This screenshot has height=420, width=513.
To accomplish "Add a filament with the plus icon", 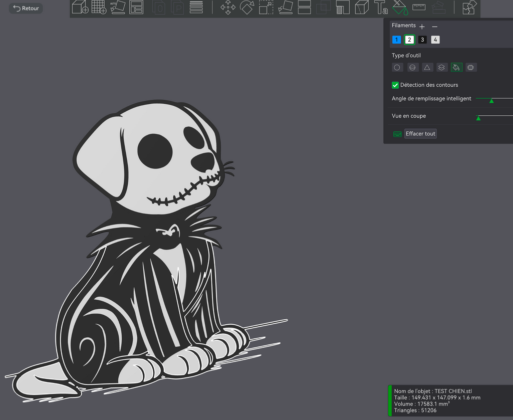I will (x=422, y=27).
